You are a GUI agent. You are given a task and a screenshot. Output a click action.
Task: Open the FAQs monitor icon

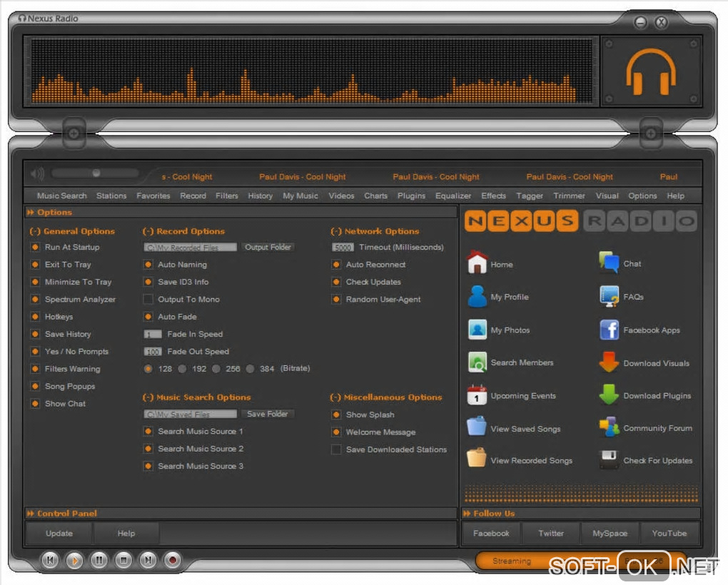click(609, 297)
